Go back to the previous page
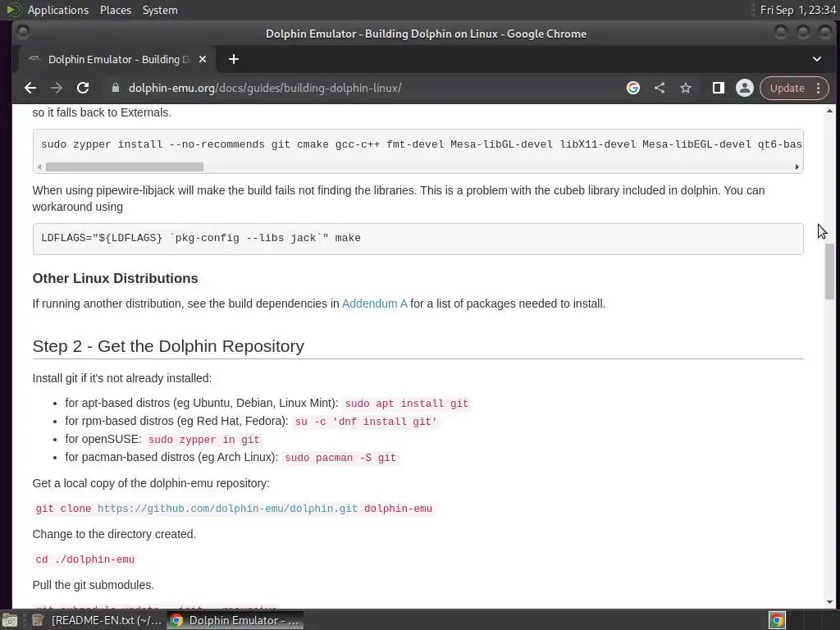 coord(30,88)
